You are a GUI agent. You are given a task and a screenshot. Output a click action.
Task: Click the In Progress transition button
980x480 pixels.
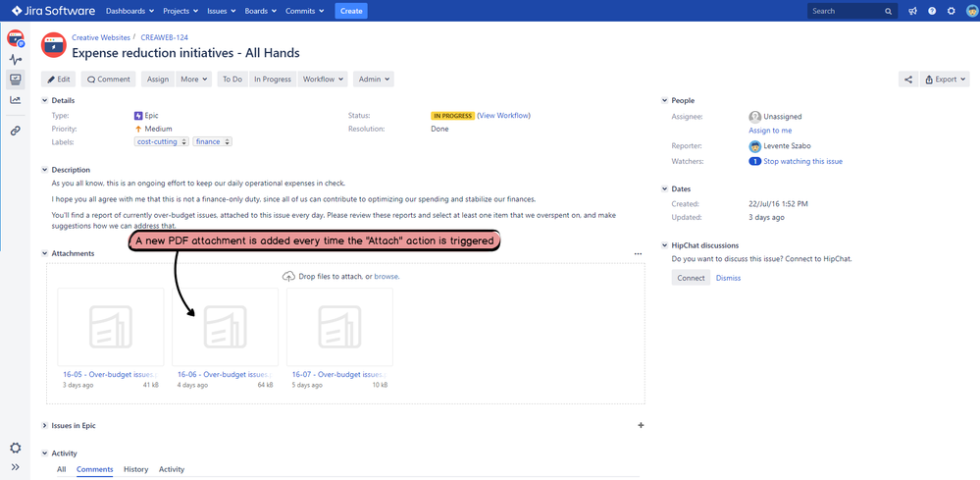click(x=273, y=80)
